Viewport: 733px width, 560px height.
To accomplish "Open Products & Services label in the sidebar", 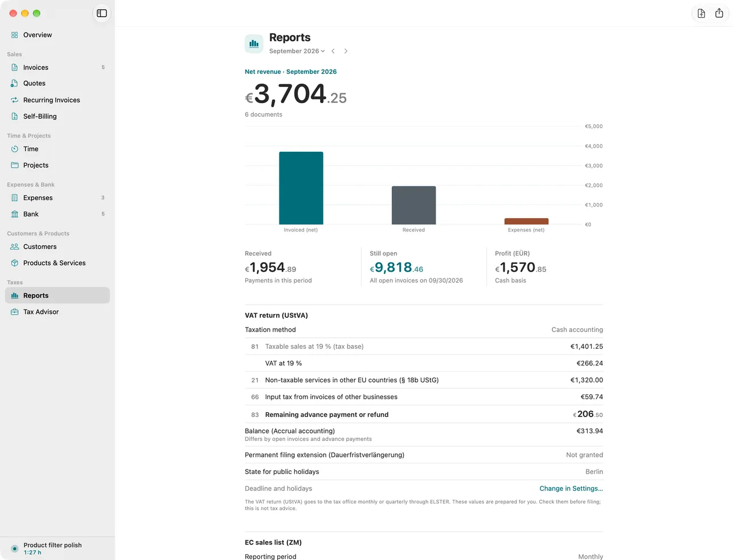I will click(x=54, y=263).
